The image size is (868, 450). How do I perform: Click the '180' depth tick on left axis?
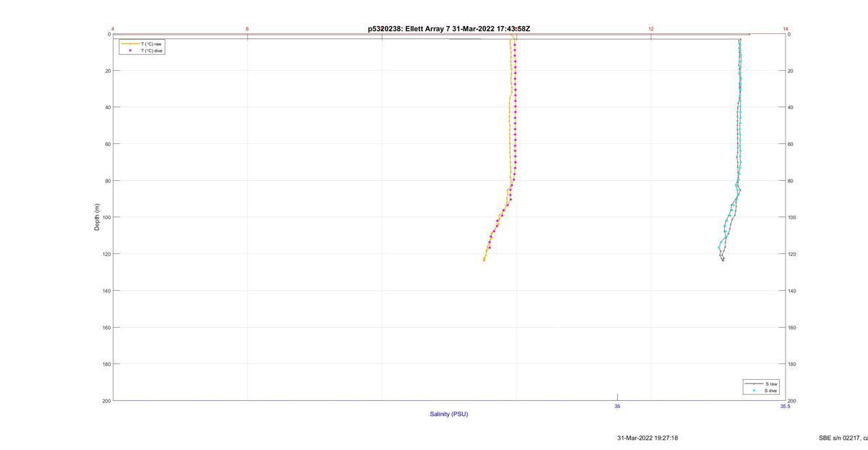tap(106, 364)
